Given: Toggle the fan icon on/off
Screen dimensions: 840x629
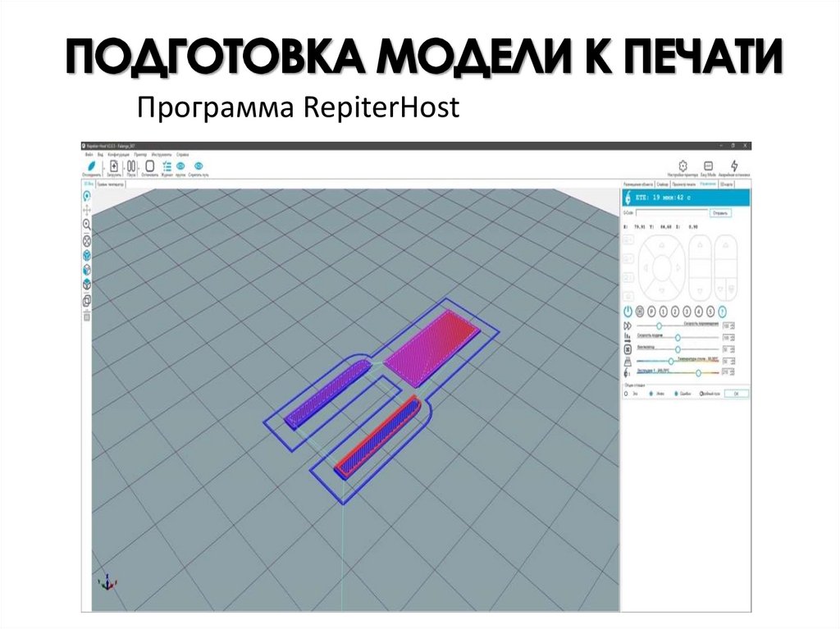Looking at the screenshot, I should [x=628, y=349].
